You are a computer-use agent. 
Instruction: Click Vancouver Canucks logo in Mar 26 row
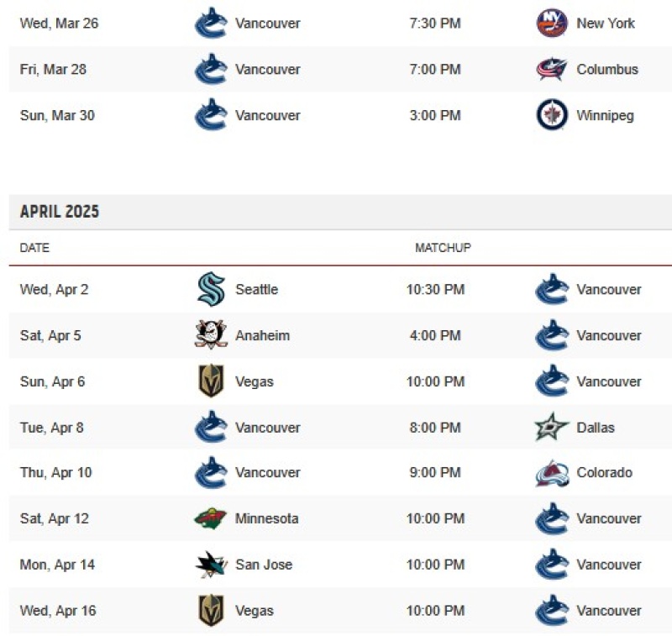point(211,23)
